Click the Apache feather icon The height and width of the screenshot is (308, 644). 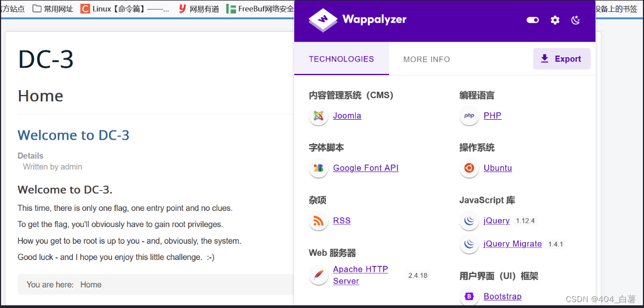coord(318,276)
